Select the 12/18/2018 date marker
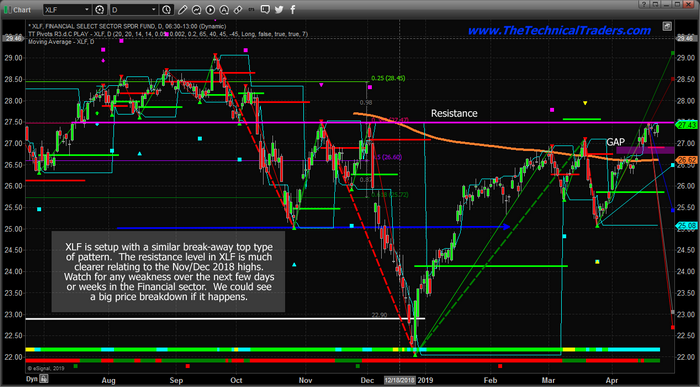This screenshot has height=387, width=700. [400, 380]
